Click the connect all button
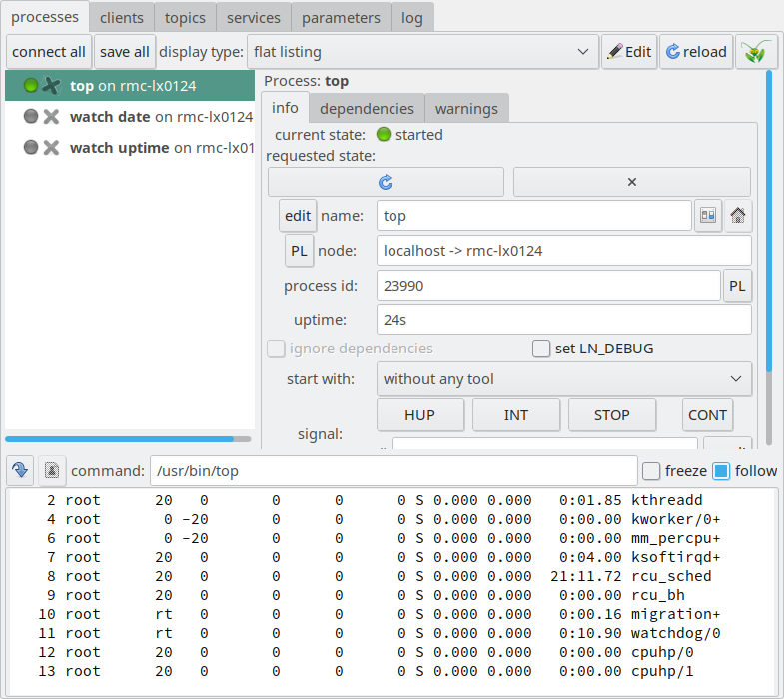 pyautogui.click(x=49, y=52)
